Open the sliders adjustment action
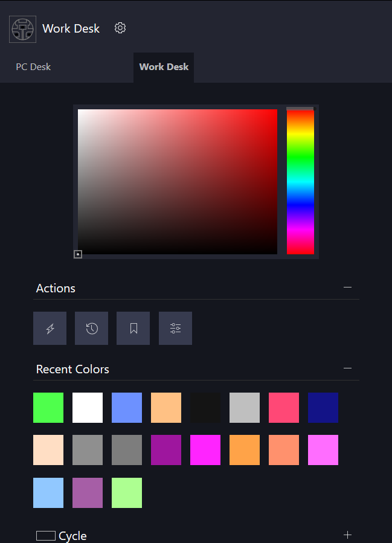 (x=176, y=329)
